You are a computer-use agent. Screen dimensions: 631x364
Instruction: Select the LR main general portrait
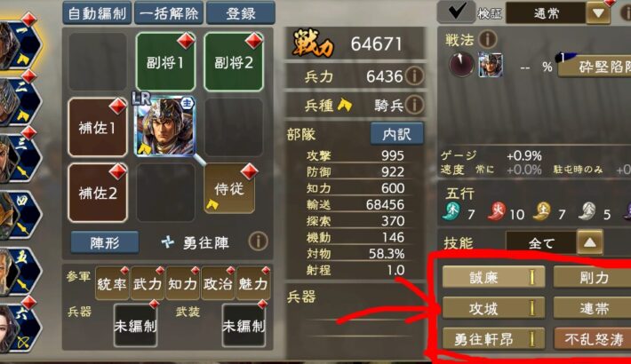coord(165,126)
